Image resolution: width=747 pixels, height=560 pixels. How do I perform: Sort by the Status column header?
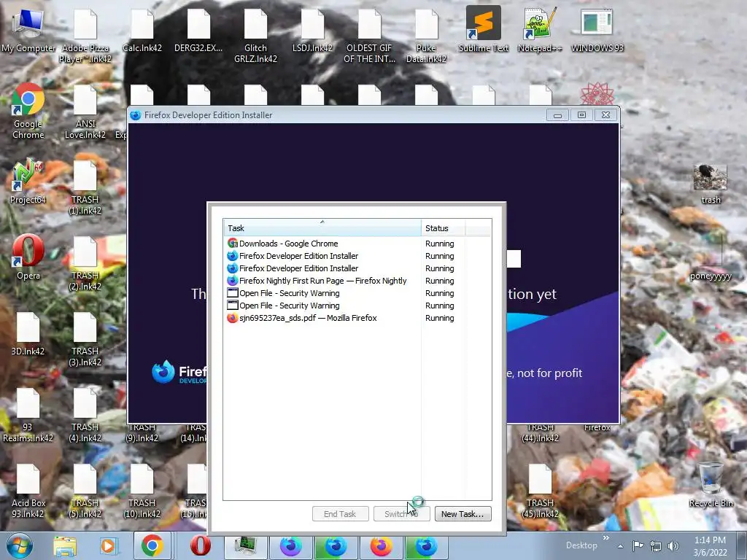(x=443, y=228)
